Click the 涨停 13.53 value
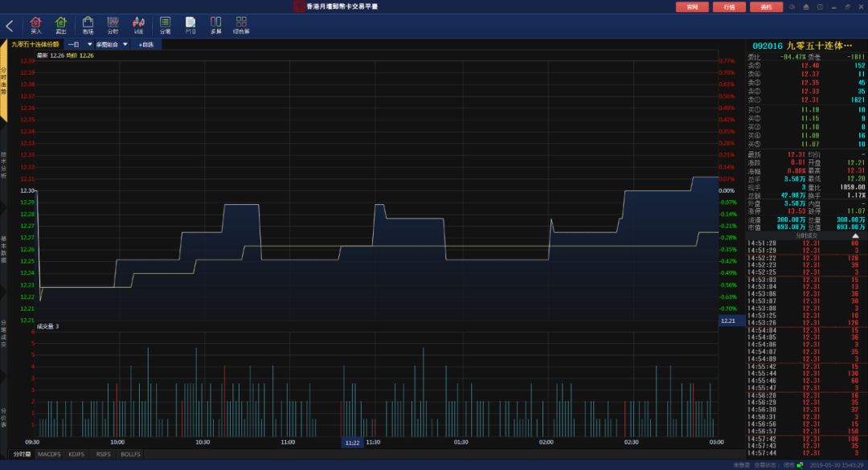 tap(796, 211)
